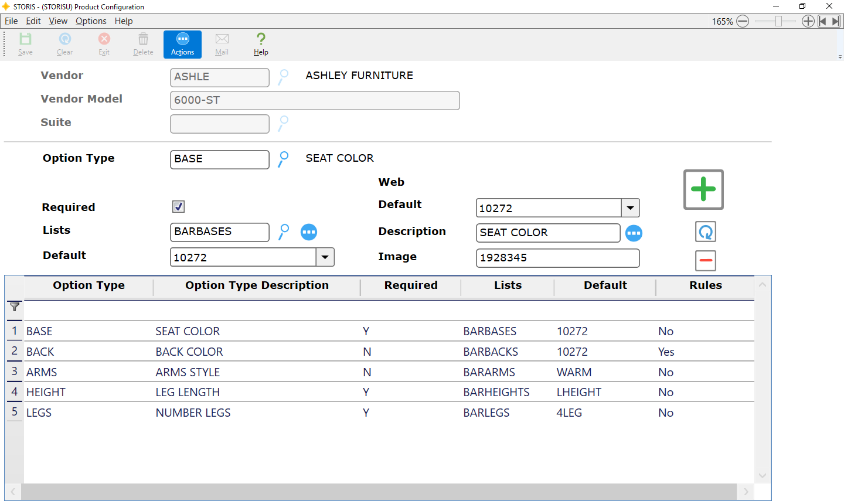Viewport: 844px width, 504px height.
Task: Click the magnifier next to BARBASES
Action: click(x=284, y=231)
